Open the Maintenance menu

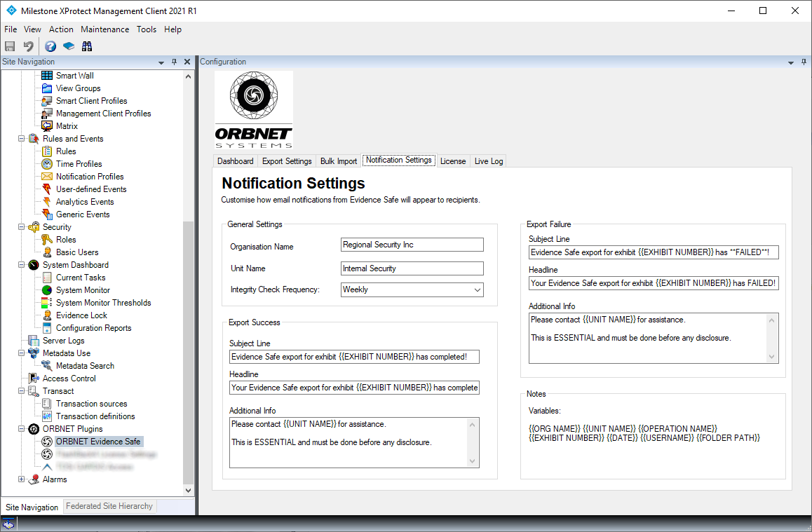[x=104, y=29]
